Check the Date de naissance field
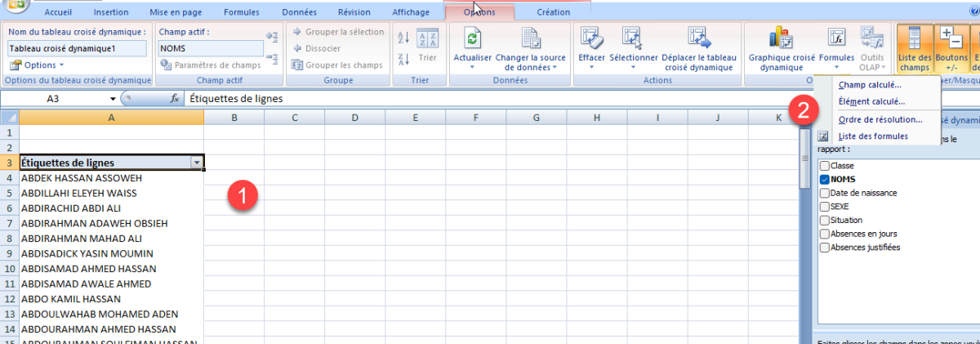The image size is (980, 344). [824, 193]
